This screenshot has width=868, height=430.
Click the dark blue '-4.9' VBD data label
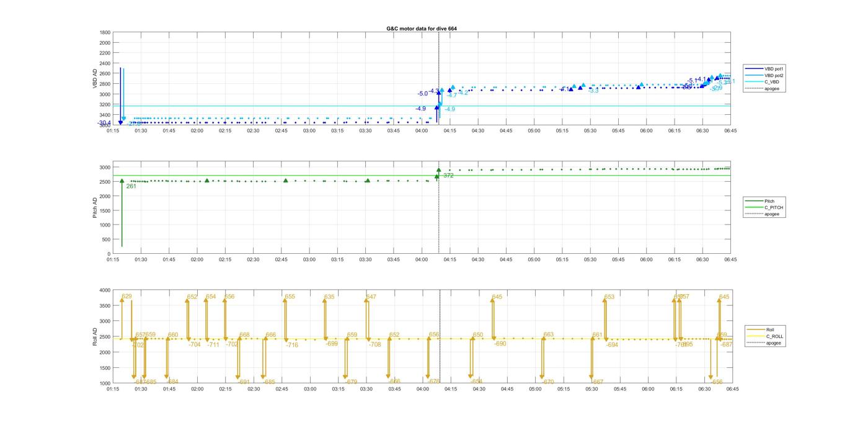point(420,109)
